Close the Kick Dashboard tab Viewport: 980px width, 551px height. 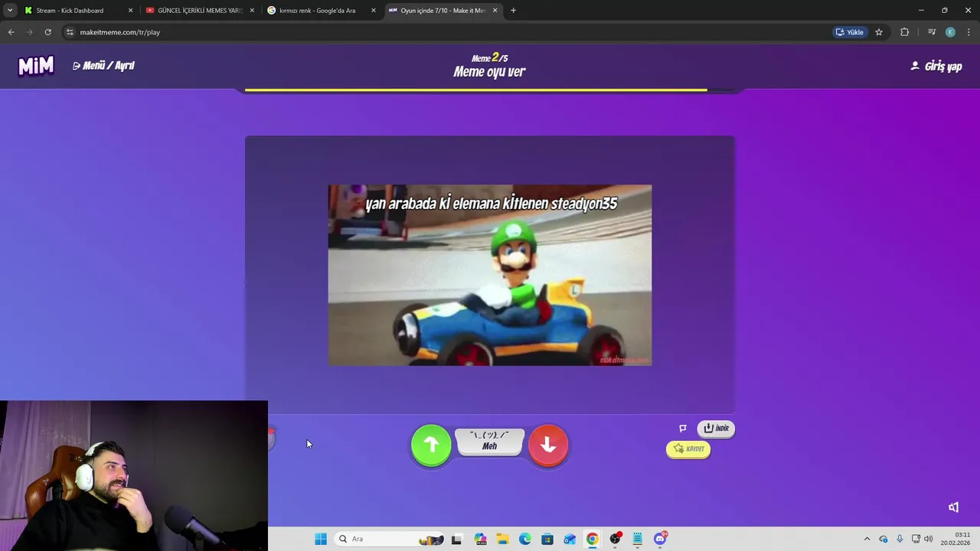[x=130, y=11]
